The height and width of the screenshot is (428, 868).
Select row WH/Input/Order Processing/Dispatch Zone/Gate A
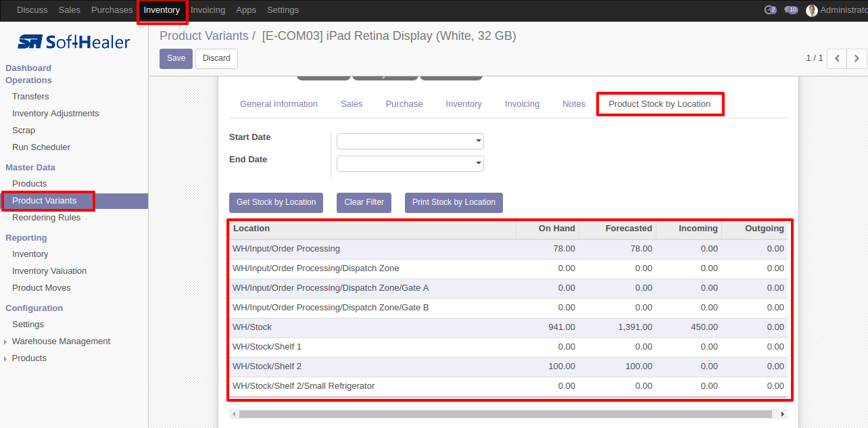click(509, 289)
